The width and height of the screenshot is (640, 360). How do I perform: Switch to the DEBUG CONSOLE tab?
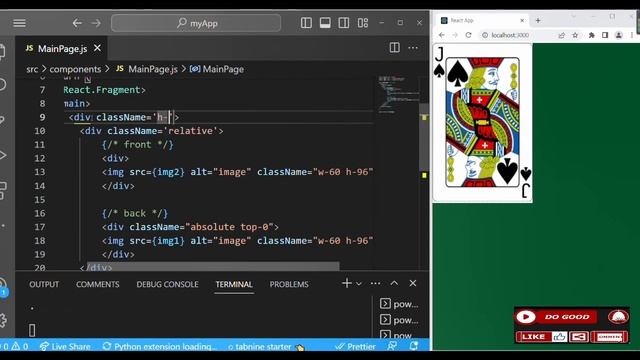167,284
